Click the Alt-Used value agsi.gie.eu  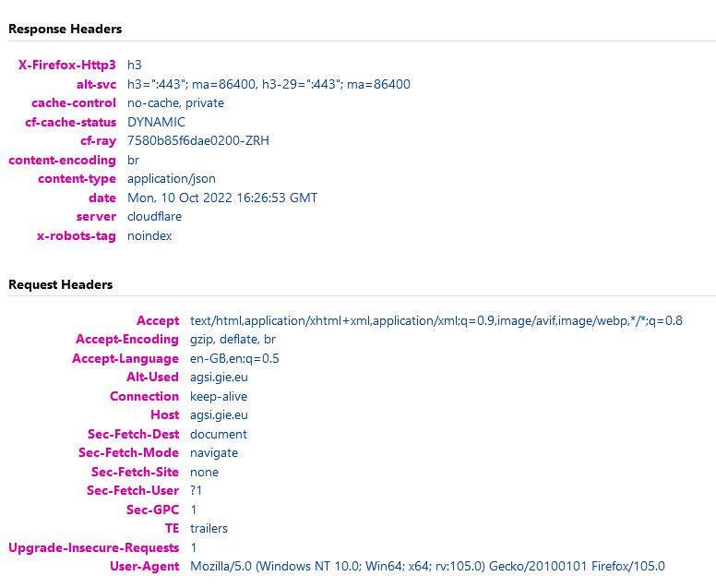click(x=219, y=377)
